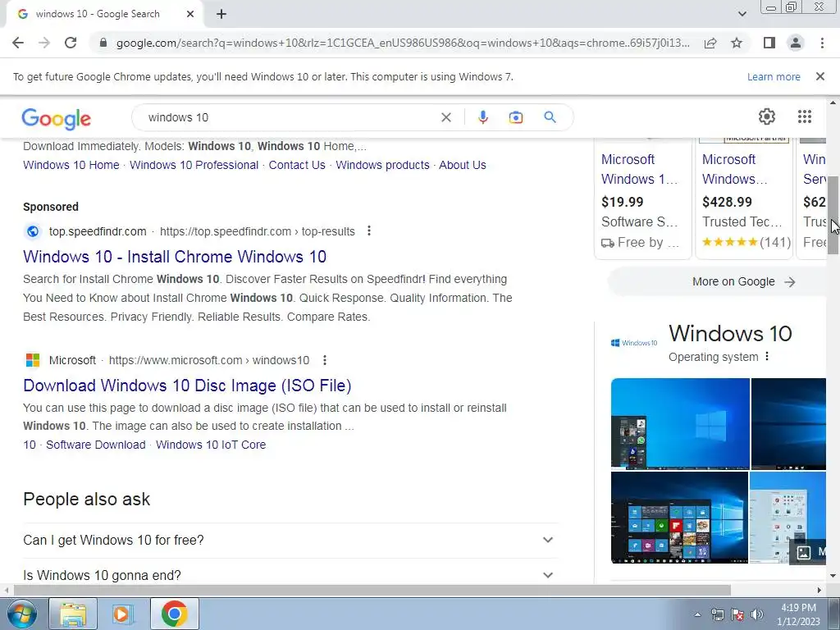This screenshot has height=630, width=840.
Task: Start a voice search with the microphone
Action: (482, 117)
